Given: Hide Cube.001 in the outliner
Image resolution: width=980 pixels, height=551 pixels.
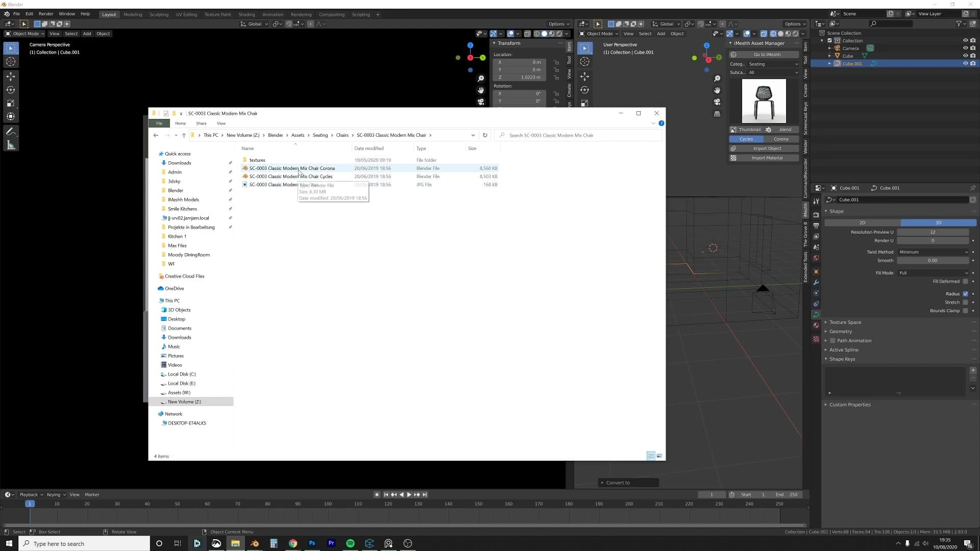Looking at the screenshot, I should coord(965,63).
